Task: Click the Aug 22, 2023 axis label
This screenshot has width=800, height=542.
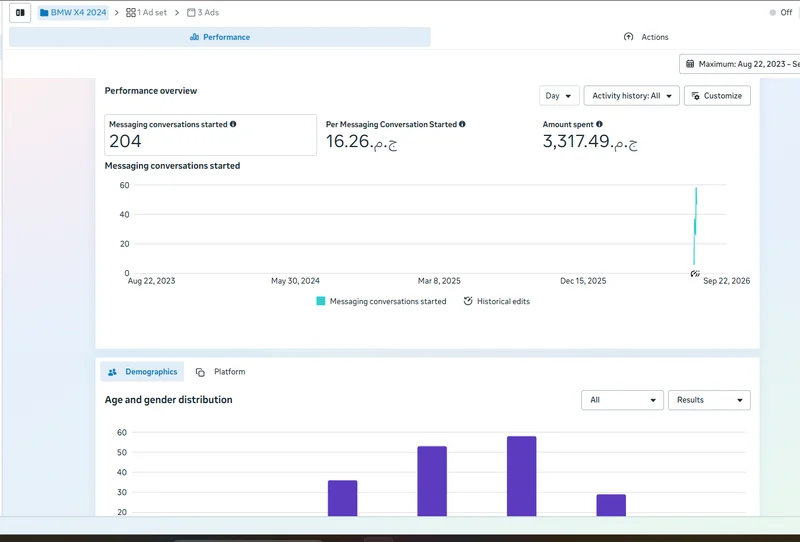Action: (152, 281)
